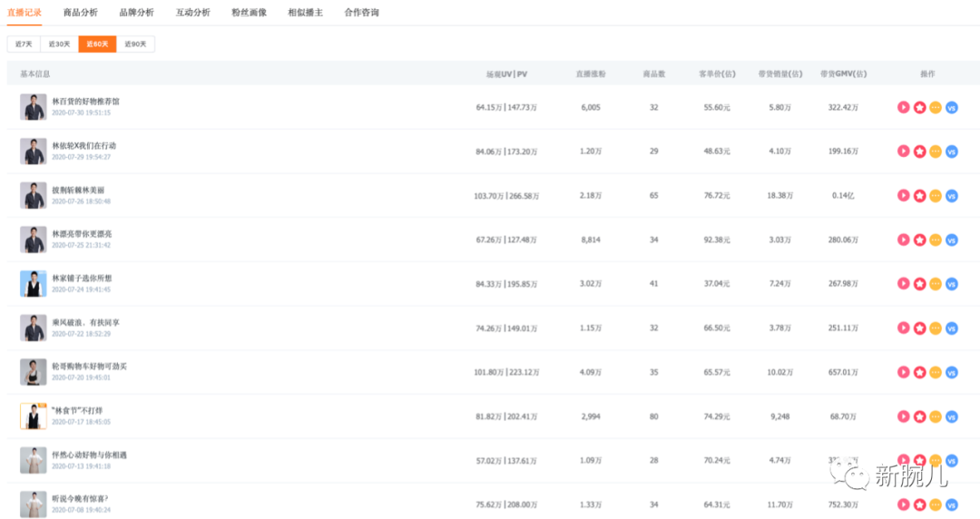980x519 pixels.
Task: Select the 近7天 time range
Action: pos(24,44)
